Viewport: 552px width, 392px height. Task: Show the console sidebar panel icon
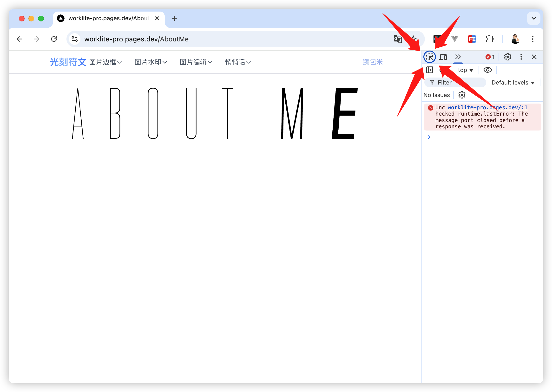(x=429, y=70)
